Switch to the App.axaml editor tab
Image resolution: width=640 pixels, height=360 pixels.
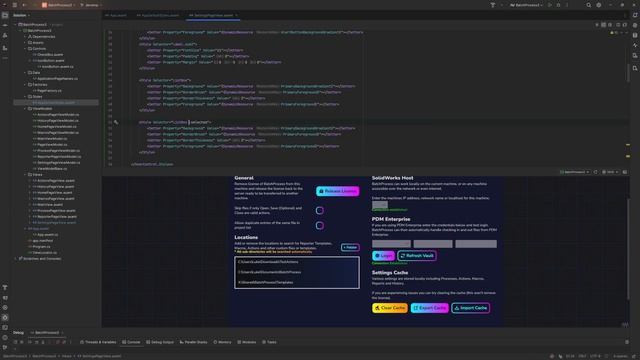click(116, 15)
